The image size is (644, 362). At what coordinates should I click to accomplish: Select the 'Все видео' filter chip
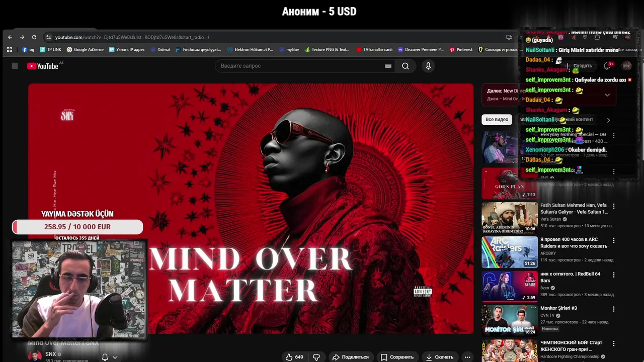497,120
